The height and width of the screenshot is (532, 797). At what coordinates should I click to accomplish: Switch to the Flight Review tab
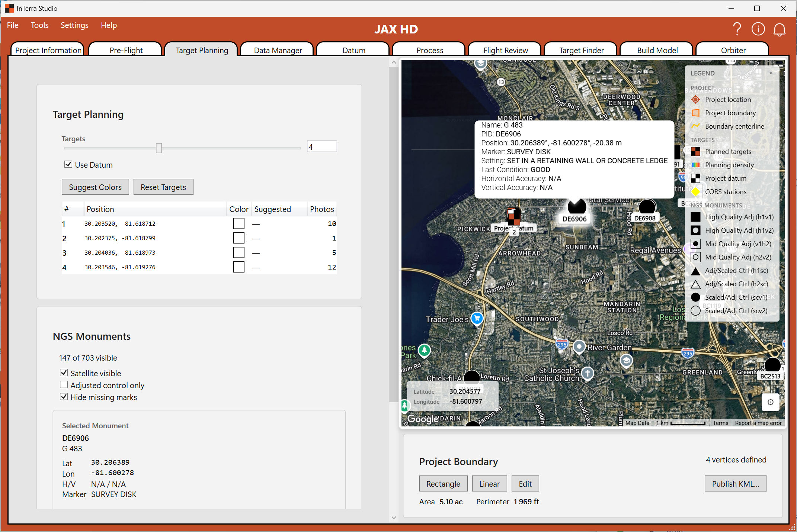pos(505,50)
